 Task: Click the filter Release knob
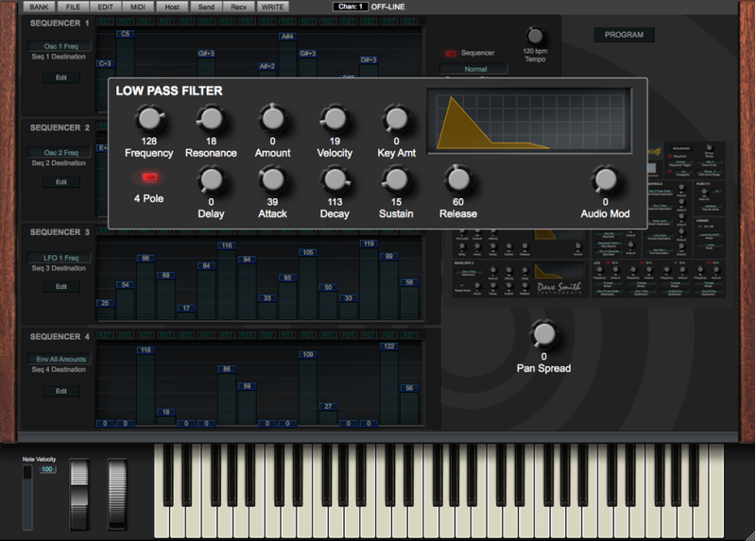[x=457, y=179]
